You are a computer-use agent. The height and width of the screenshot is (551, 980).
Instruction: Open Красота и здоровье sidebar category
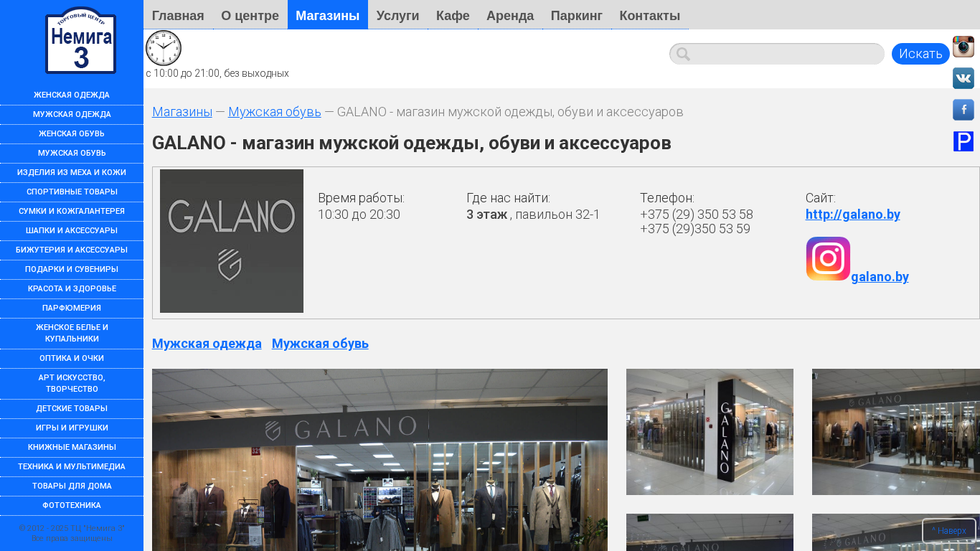pos(72,289)
